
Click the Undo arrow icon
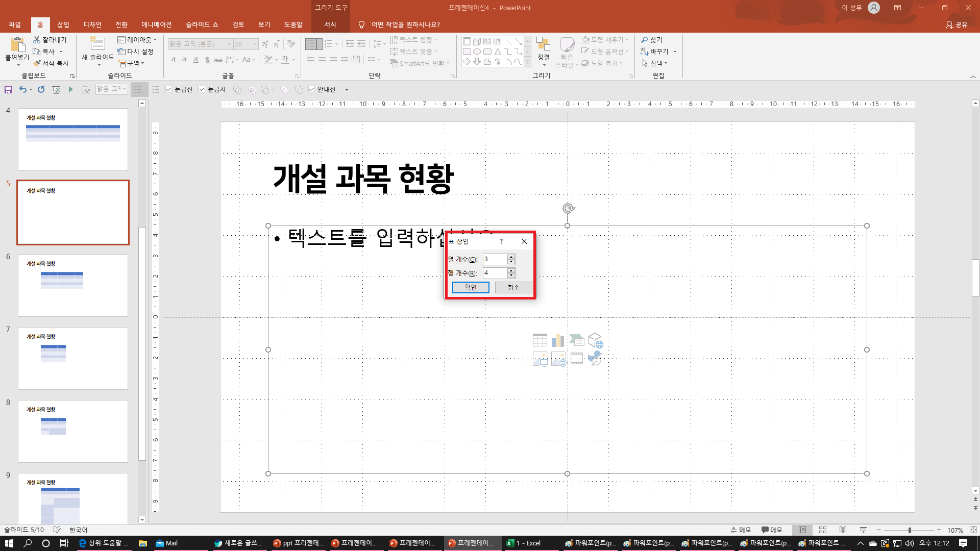coord(22,90)
